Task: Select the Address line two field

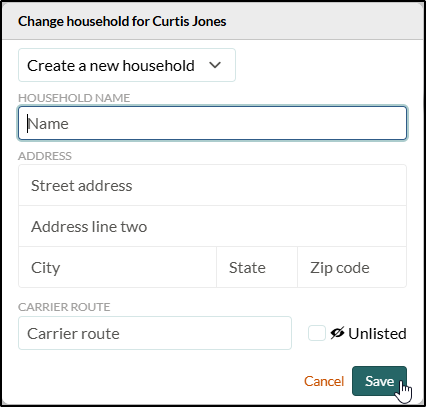Action: point(212,226)
